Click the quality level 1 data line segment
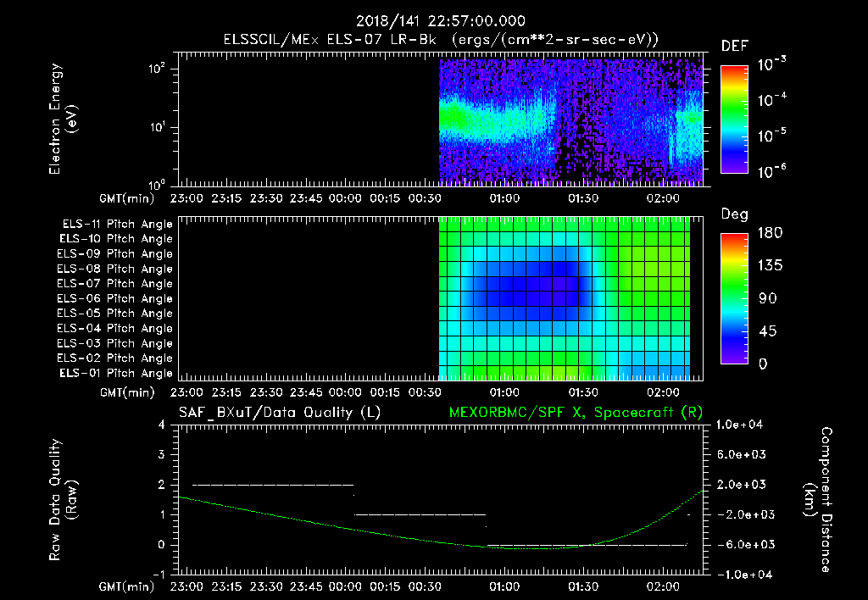Viewport: 868px width, 600px height. coord(420,514)
